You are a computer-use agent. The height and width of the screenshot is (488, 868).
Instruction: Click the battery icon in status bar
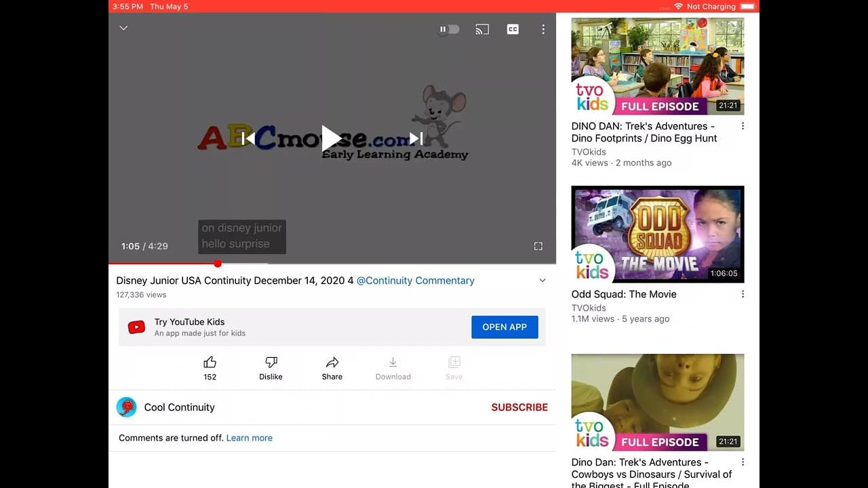pos(748,6)
